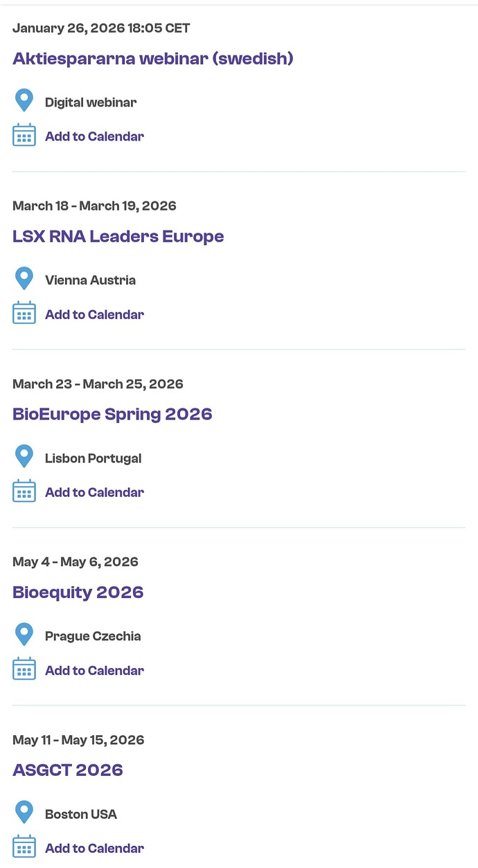Add Bioequity 2026 to calendar via text
The height and width of the screenshot is (868, 478).
point(94,670)
